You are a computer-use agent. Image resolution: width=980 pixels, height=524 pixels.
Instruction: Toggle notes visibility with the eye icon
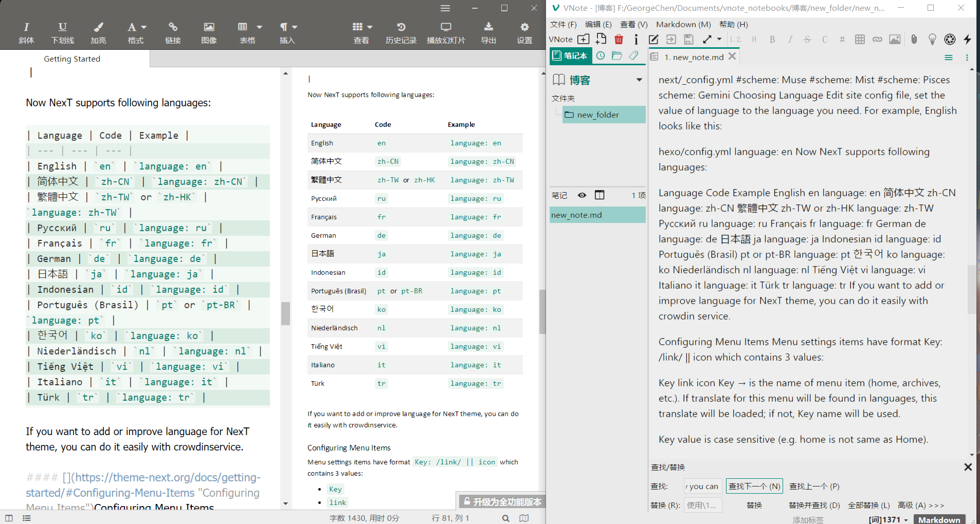point(582,195)
